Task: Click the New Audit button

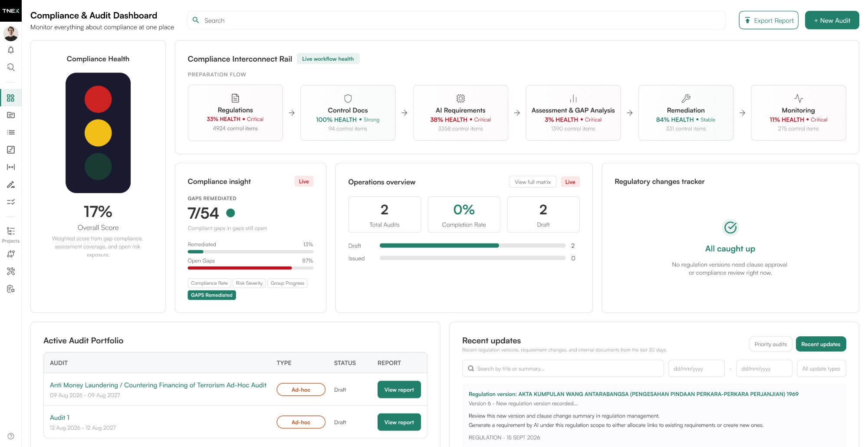Action: pyautogui.click(x=832, y=20)
